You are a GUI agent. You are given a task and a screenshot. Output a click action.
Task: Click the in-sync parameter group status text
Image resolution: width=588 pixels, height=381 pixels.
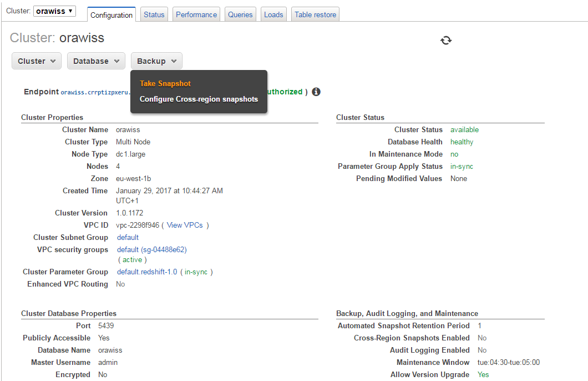(x=196, y=272)
